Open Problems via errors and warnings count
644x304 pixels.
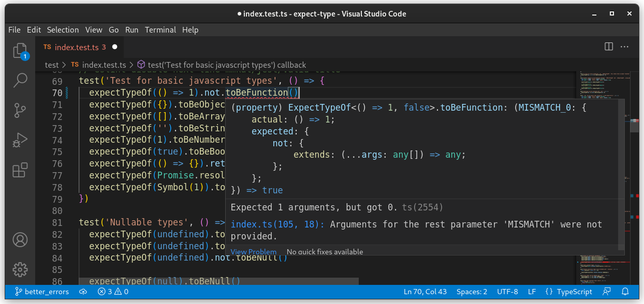[113, 292]
